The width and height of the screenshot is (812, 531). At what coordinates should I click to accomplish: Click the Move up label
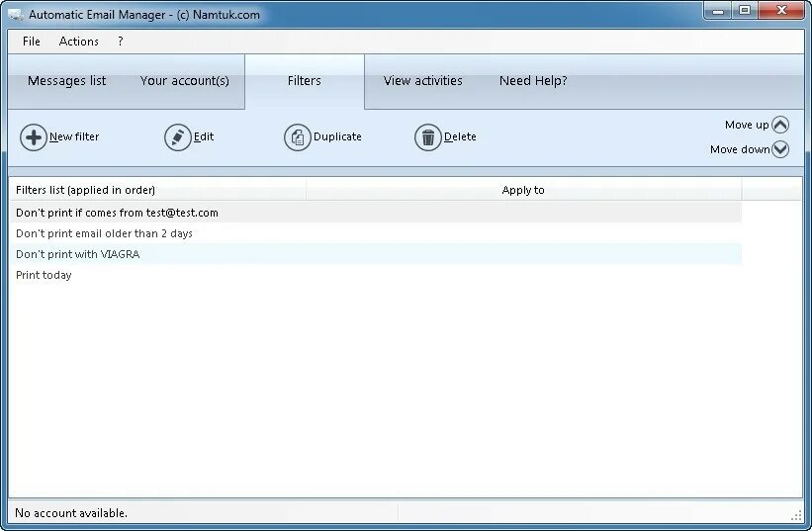point(747,125)
